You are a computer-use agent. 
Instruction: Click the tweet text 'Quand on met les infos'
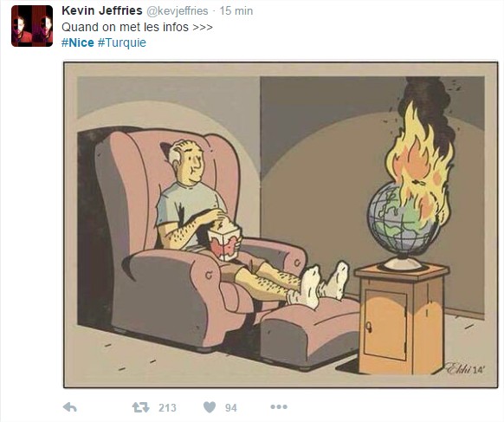coord(125,27)
